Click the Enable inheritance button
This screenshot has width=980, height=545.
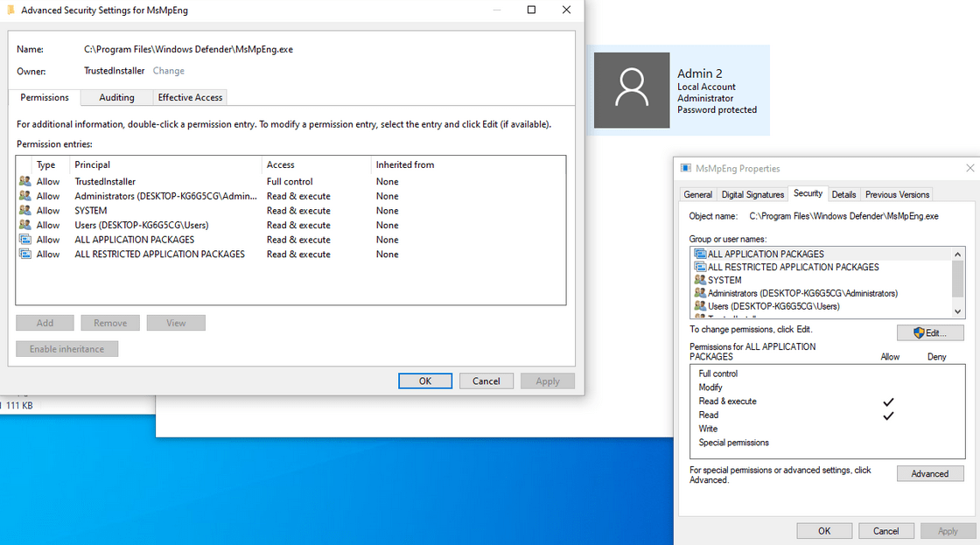[x=66, y=349]
